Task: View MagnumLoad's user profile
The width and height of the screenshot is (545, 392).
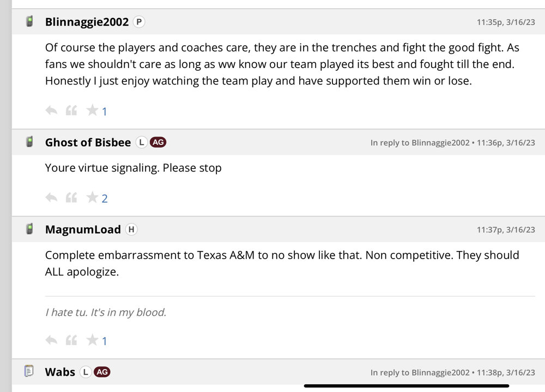Action: (x=83, y=230)
